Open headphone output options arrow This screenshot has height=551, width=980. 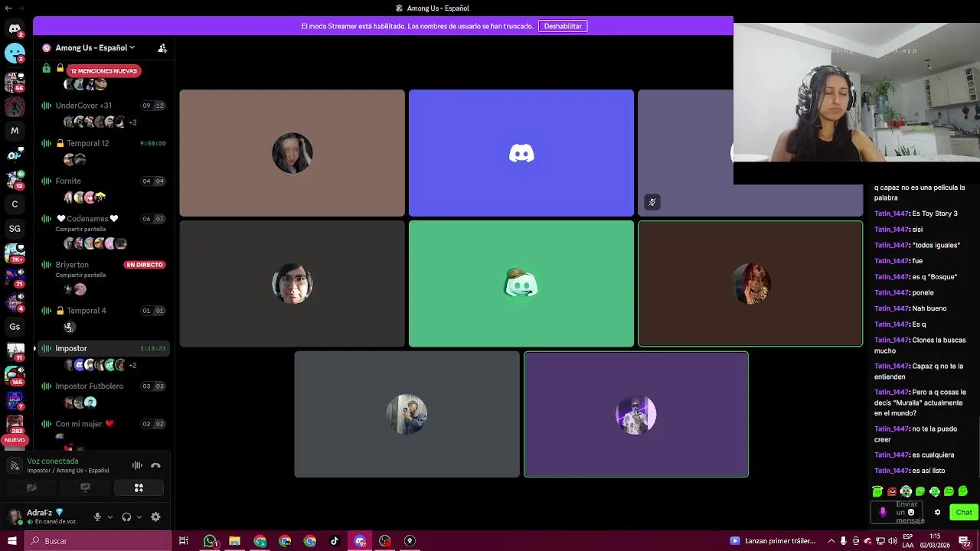pos(139,517)
